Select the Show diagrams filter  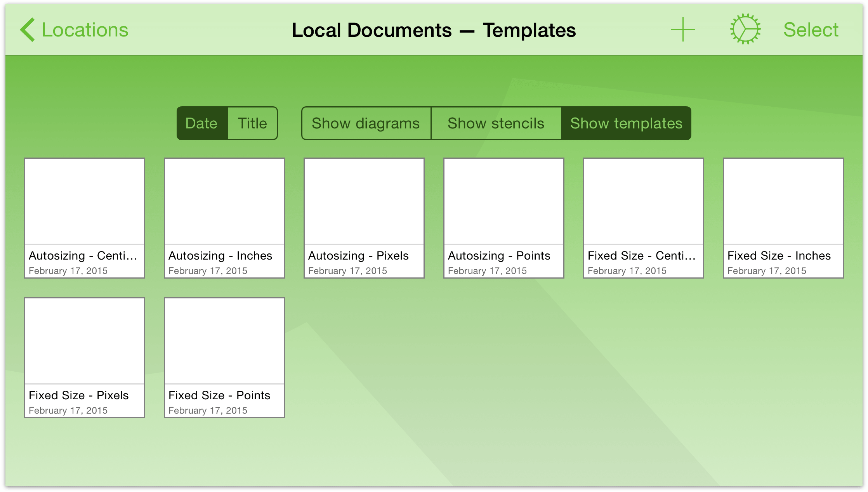tap(364, 123)
